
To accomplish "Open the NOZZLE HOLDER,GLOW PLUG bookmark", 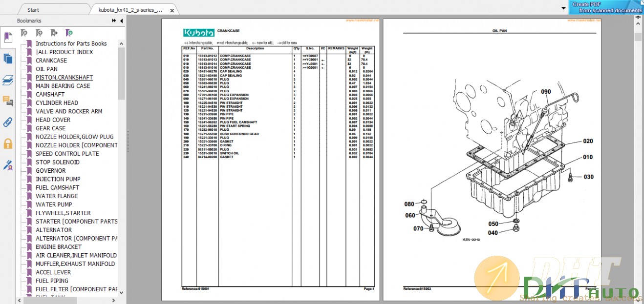I will (x=74, y=137).
